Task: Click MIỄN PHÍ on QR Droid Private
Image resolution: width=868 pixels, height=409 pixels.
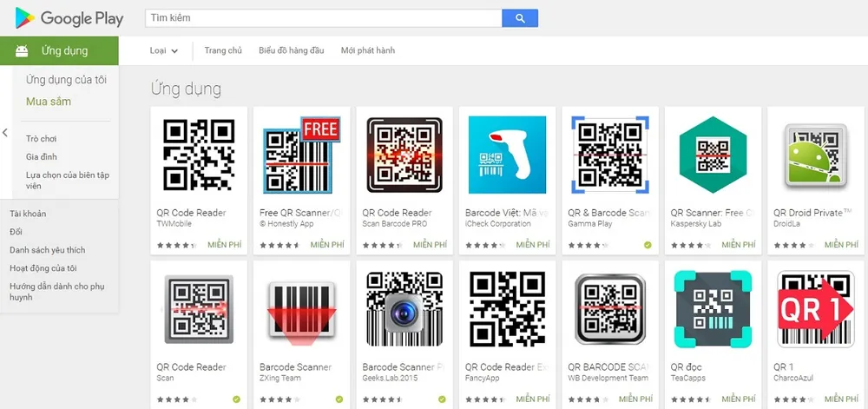Action: click(841, 245)
